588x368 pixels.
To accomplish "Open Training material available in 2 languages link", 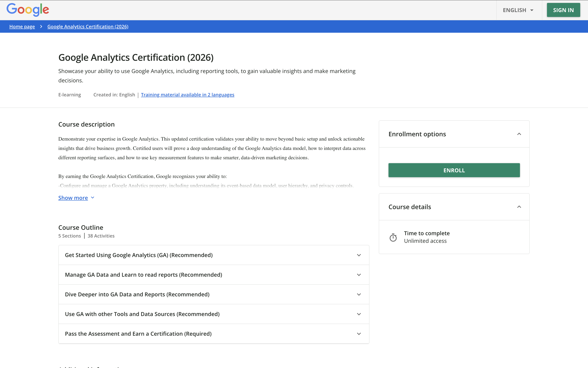I will 188,95.
